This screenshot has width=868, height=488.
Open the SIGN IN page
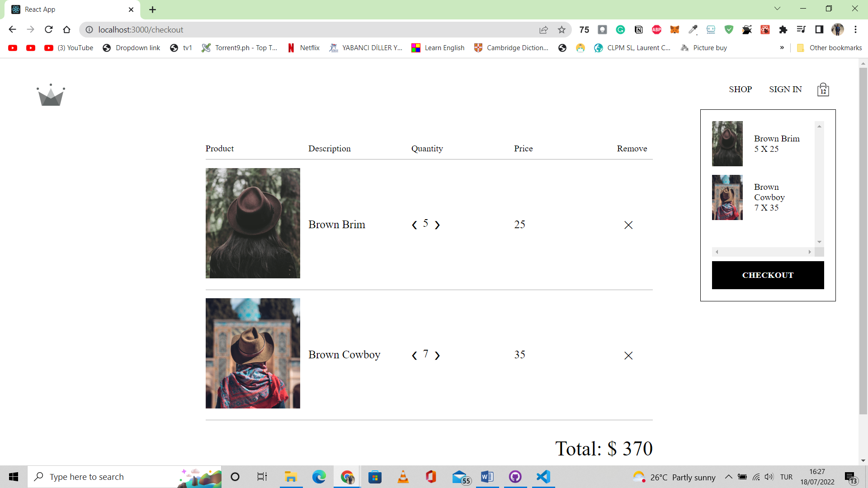point(786,89)
